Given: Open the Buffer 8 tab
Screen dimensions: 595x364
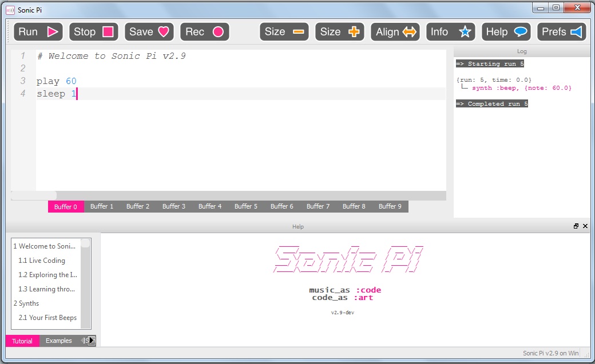Looking at the screenshot, I should (x=354, y=206).
